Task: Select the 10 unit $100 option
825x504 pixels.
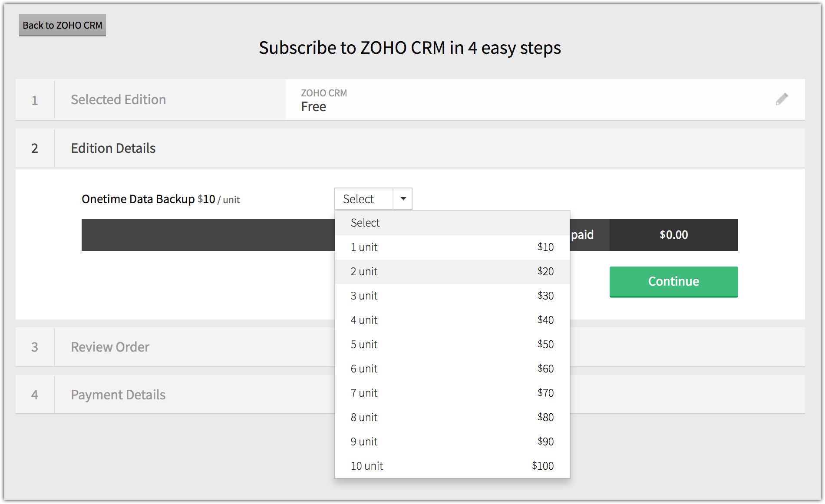Action: tap(452, 466)
